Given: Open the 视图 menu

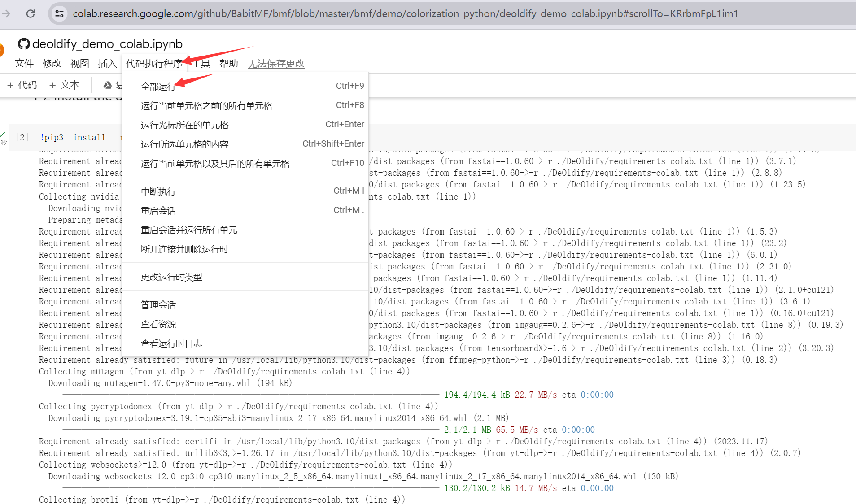Looking at the screenshot, I should (80, 63).
